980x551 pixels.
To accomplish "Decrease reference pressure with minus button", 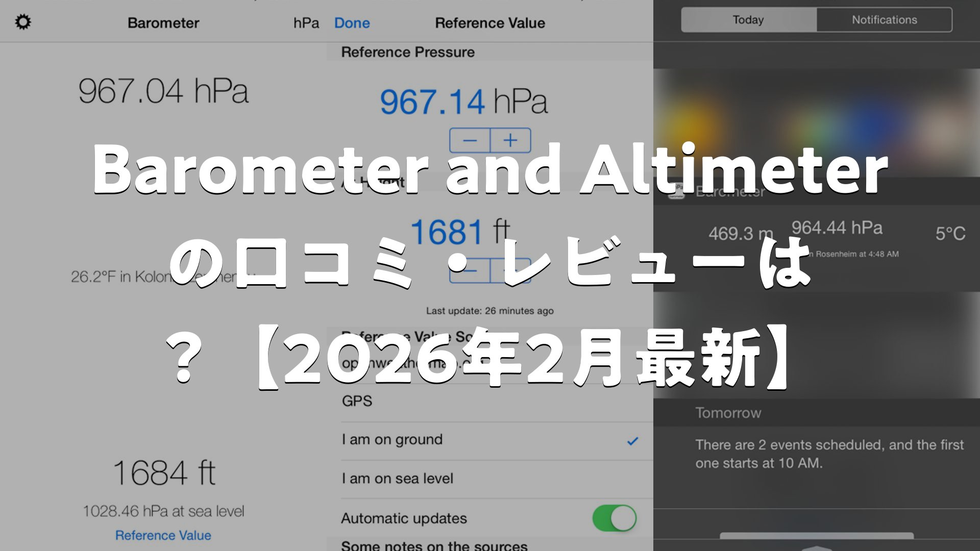I will [x=470, y=140].
